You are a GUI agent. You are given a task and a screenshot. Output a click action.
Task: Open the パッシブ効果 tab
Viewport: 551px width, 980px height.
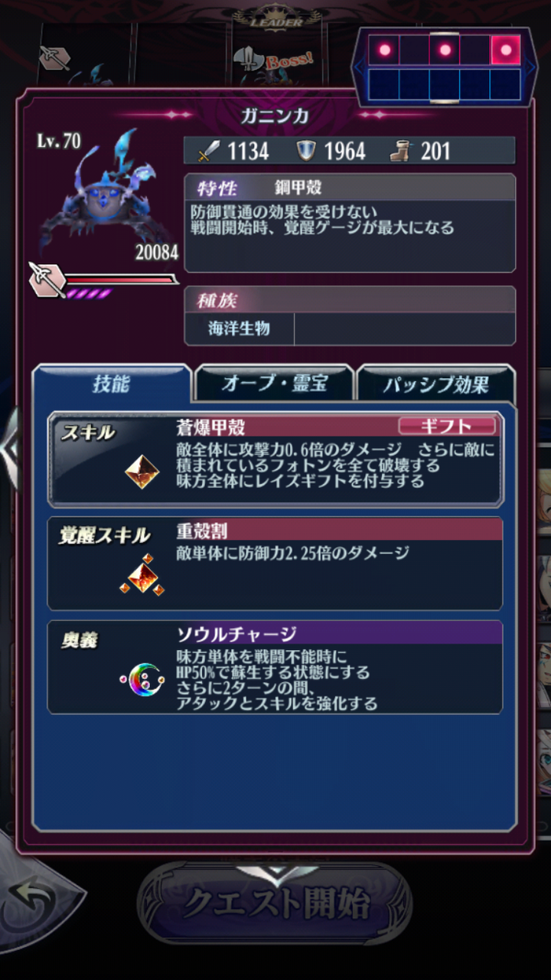pos(436,384)
